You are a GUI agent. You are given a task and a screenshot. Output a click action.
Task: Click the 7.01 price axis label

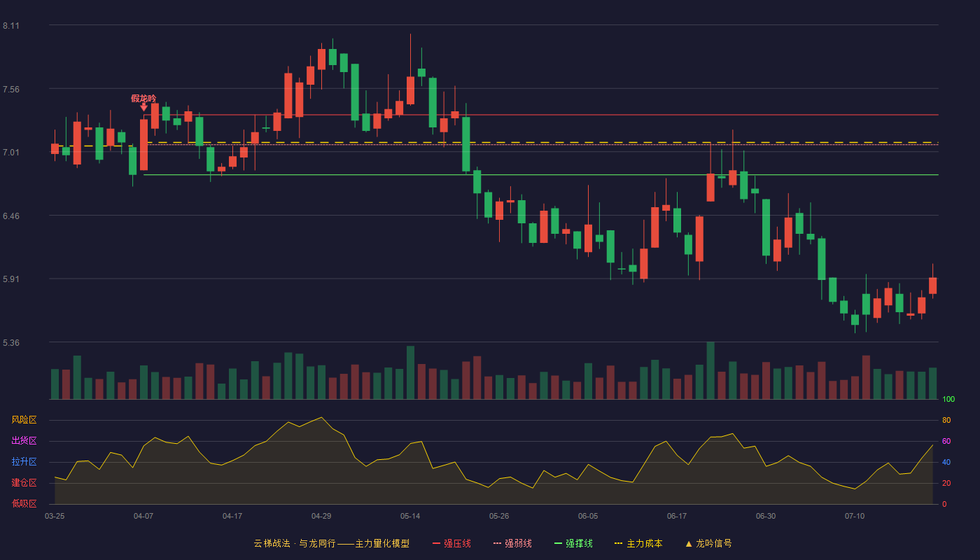coord(11,153)
